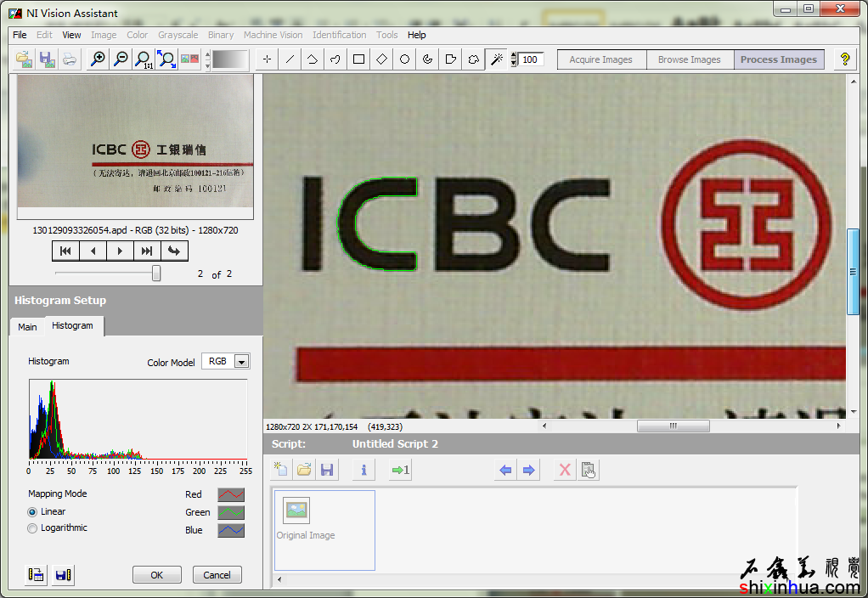The width and height of the screenshot is (868, 598).
Task: Open the script information icon
Action: pyautogui.click(x=364, y=470)
